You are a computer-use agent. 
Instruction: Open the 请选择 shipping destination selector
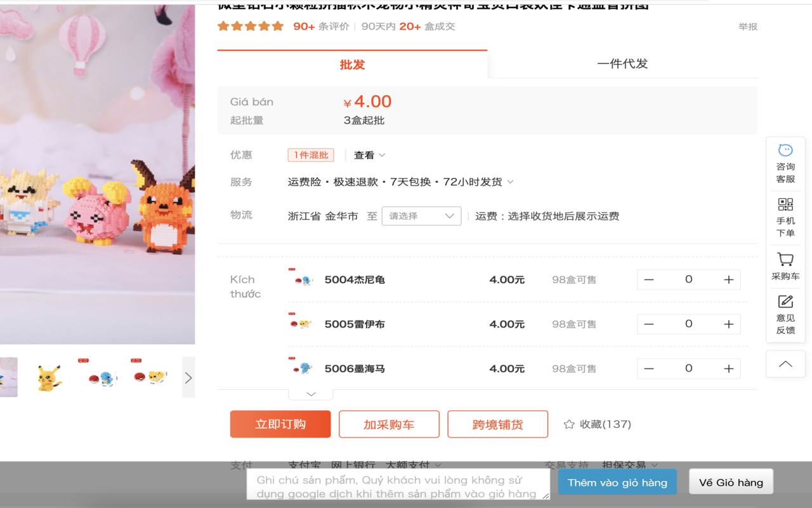421,216
